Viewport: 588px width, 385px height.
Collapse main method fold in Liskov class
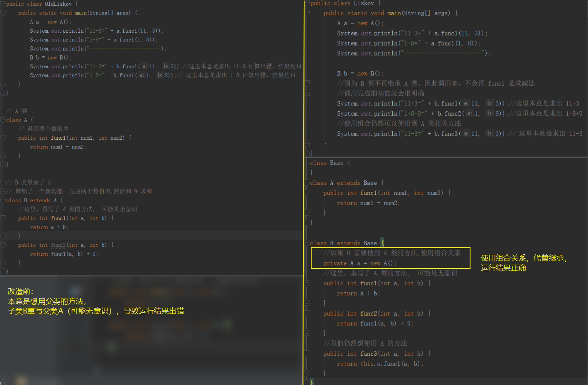pyautogui.click(x=307, y=13)
